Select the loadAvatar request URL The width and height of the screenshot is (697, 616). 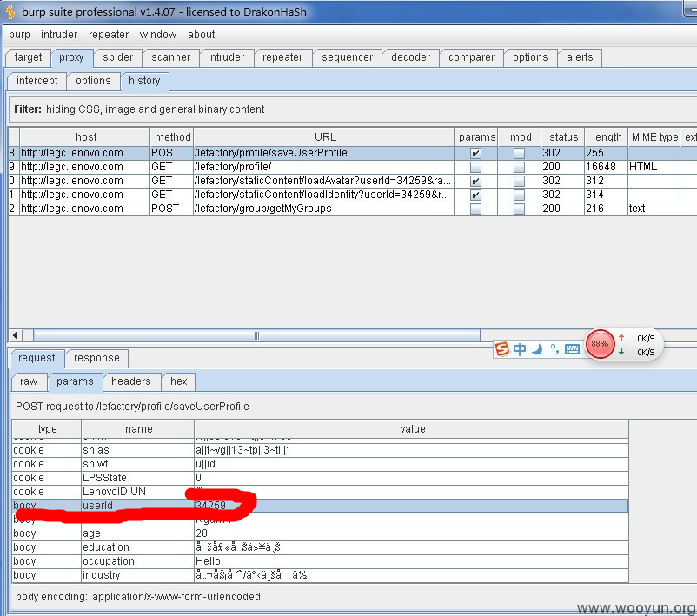(x=322, y=181)
